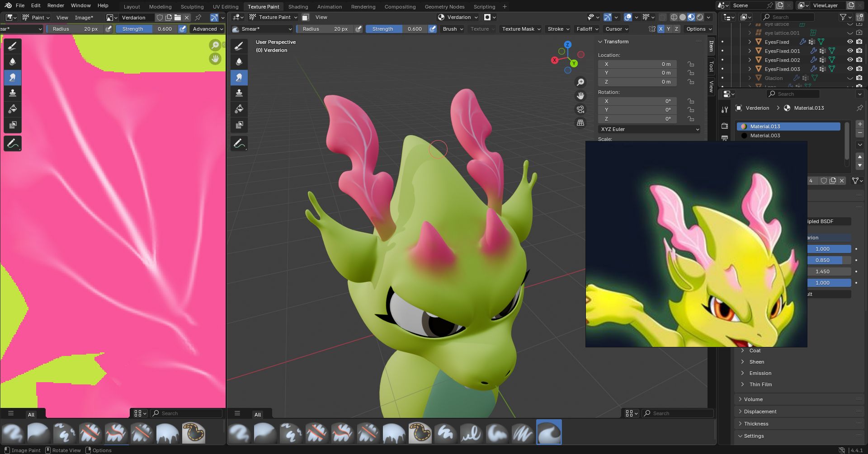Open the Render menu
Viewport: 868px width, 454px height.
coord(56,5)
